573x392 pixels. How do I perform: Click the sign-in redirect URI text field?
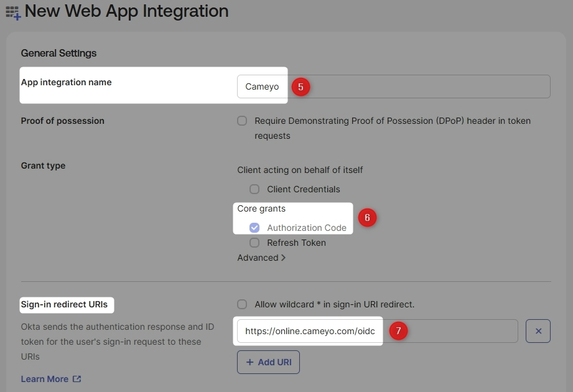pyautogui.click(x=378, y=331)
